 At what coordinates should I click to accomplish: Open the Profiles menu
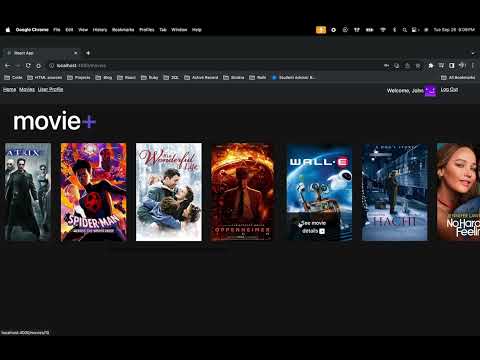click(147, 30)
